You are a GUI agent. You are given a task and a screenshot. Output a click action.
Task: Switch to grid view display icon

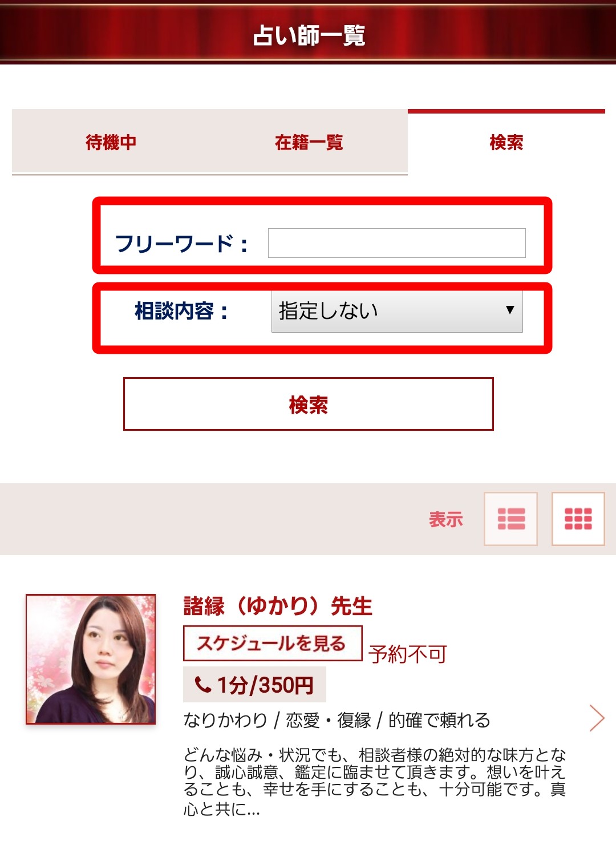coord(578,519)
